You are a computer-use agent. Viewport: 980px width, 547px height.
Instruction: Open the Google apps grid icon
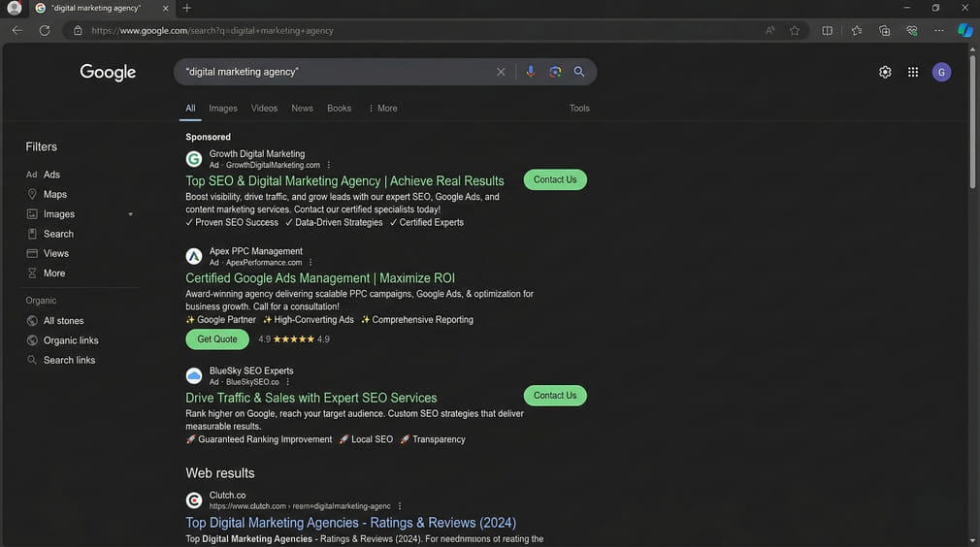tap(913, 72)
